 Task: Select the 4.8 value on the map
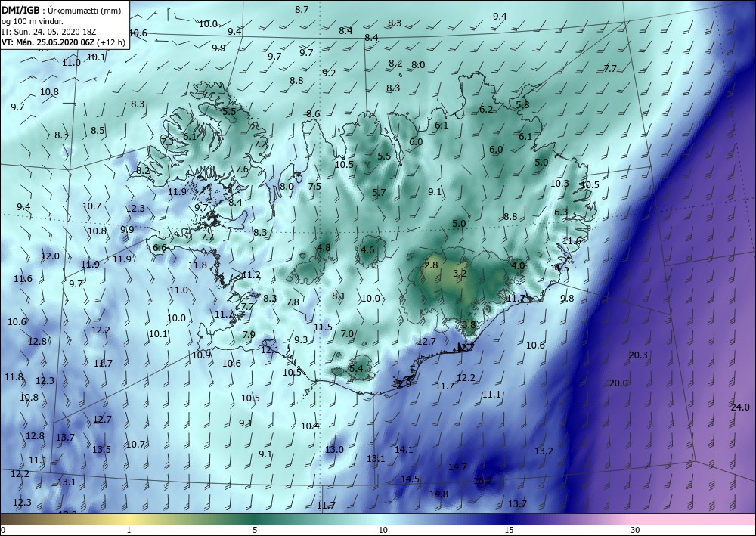click(x=324, y=248)
